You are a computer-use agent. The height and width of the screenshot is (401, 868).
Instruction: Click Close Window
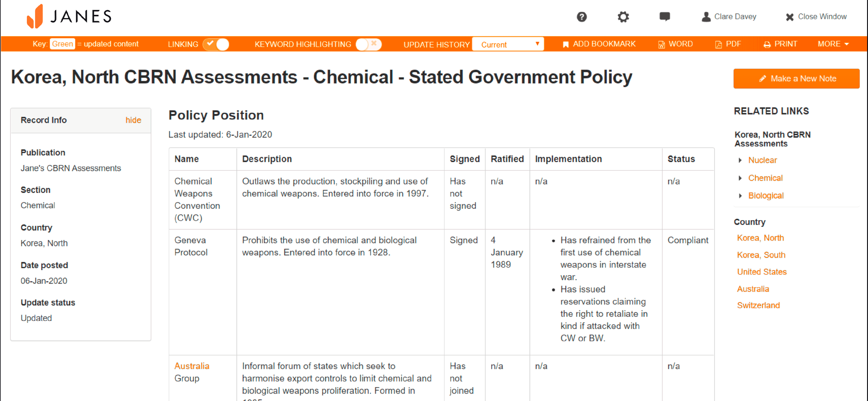[816, 17]
